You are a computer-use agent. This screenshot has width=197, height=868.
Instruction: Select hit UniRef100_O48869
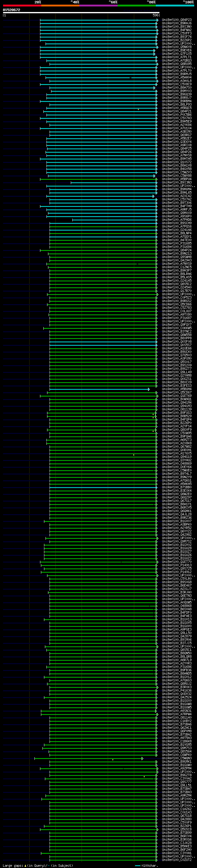(x=177, y=464)
